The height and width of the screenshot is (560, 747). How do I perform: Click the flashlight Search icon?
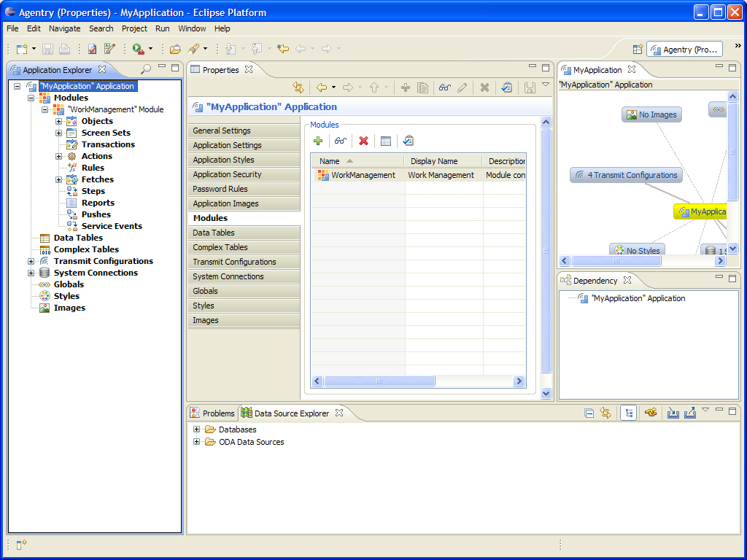(193, 49)
